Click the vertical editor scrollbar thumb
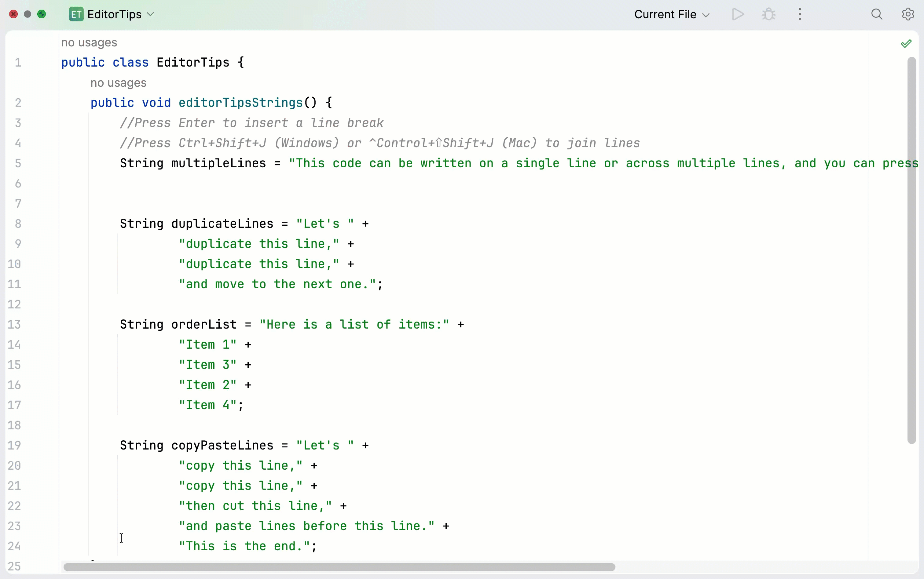This screenshot has width=924, height=579. pyautogui.click(x=912, y=250)
